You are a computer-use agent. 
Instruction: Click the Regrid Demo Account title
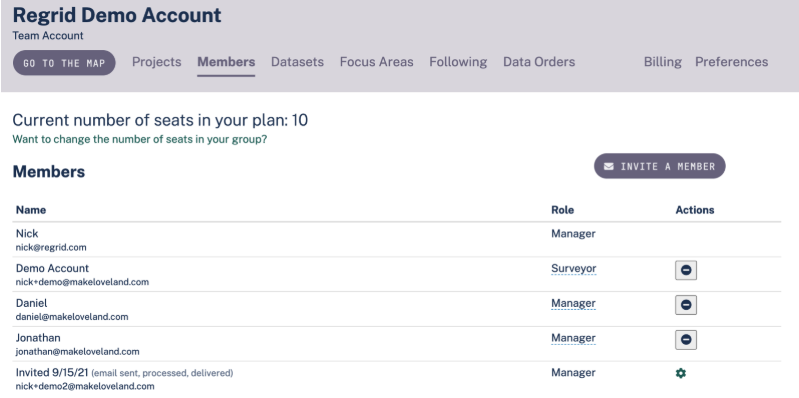click(117, 15)
